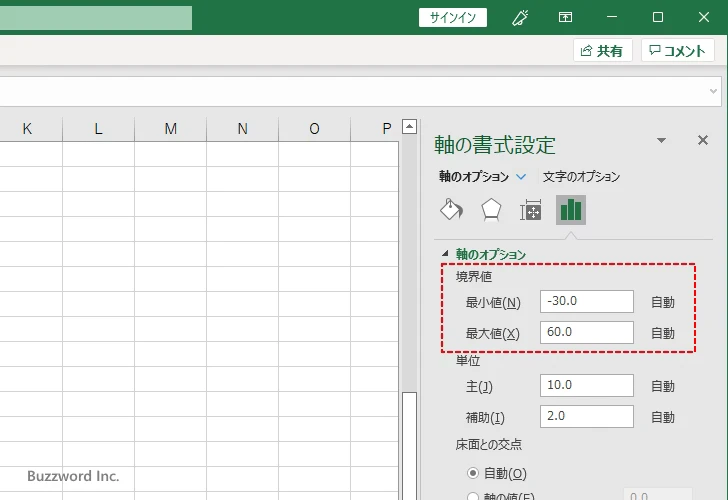
Task: Select the 軸の値 radio button
Action: (x=473, y=497)
